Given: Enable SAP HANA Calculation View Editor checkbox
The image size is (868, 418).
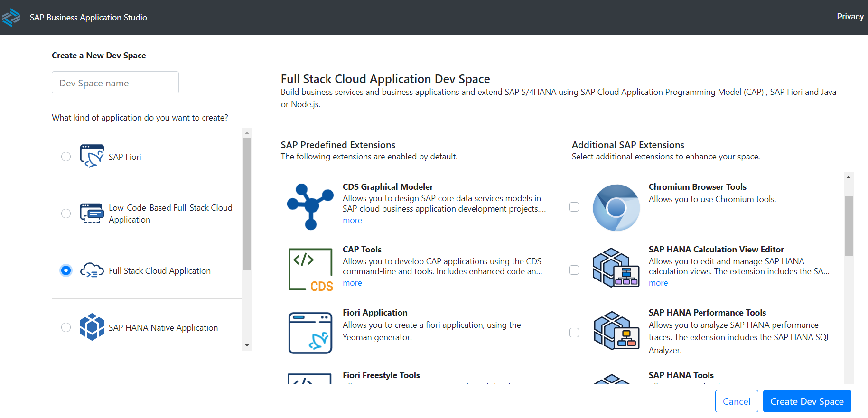Looking at the screenshot, I should click(574, 270).
